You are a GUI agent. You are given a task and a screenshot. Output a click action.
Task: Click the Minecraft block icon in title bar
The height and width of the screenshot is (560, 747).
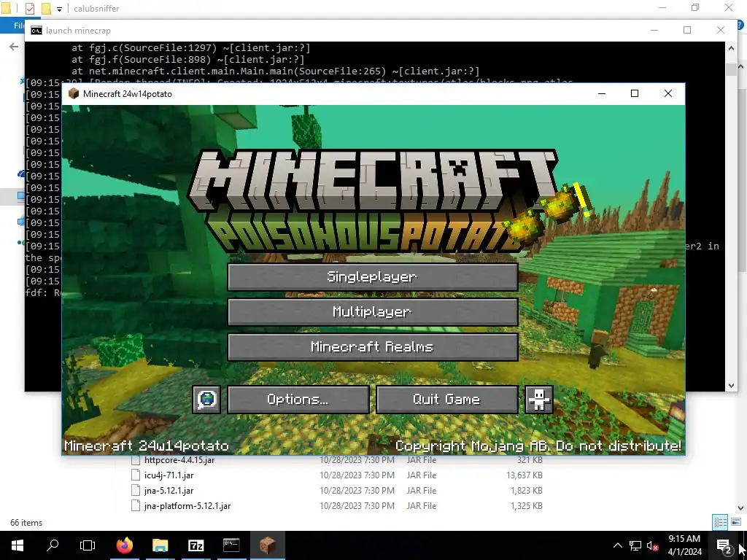[74, 94]
